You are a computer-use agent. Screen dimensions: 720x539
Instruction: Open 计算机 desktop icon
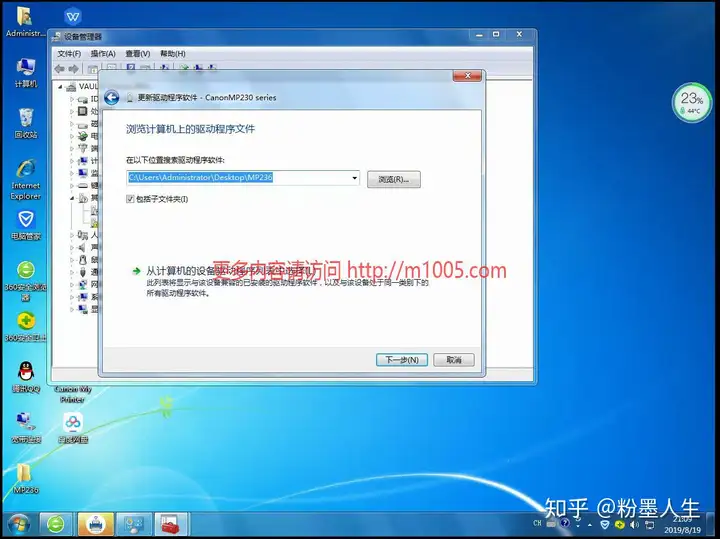pos(26,73)
